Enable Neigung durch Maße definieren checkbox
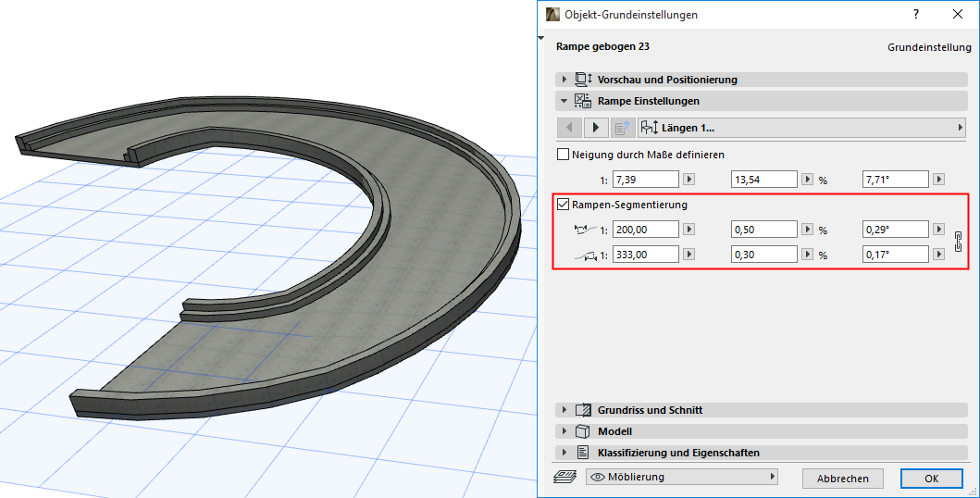 pos(564,155)
